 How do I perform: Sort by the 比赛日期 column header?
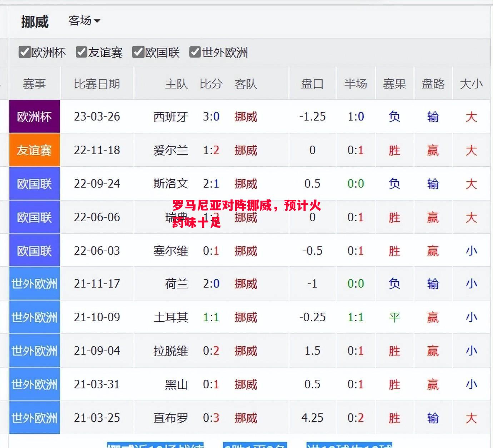[97, 84]
